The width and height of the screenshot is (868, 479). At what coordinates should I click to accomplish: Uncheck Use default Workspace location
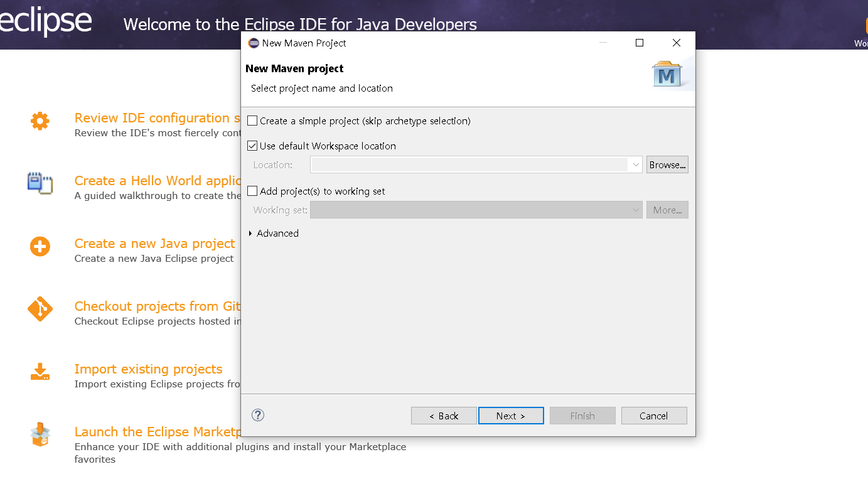pos(252,146)
